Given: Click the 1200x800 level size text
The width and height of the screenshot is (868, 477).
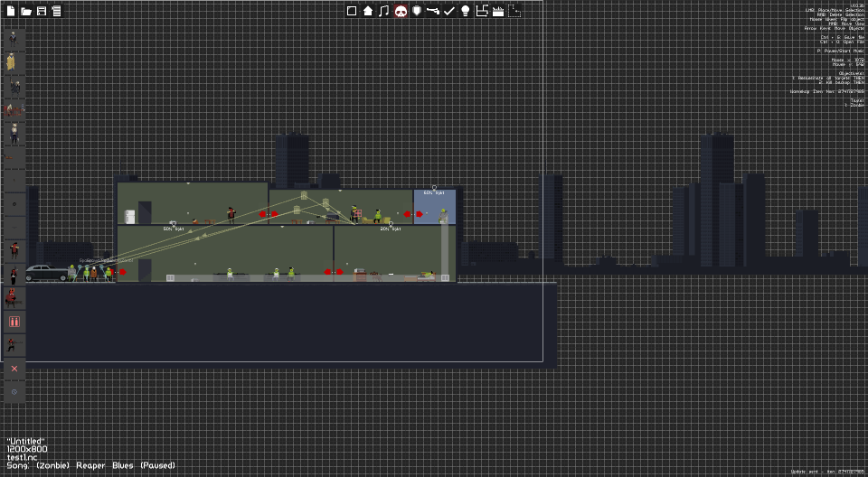Looking at the screenshot, I should pos(27,449).
